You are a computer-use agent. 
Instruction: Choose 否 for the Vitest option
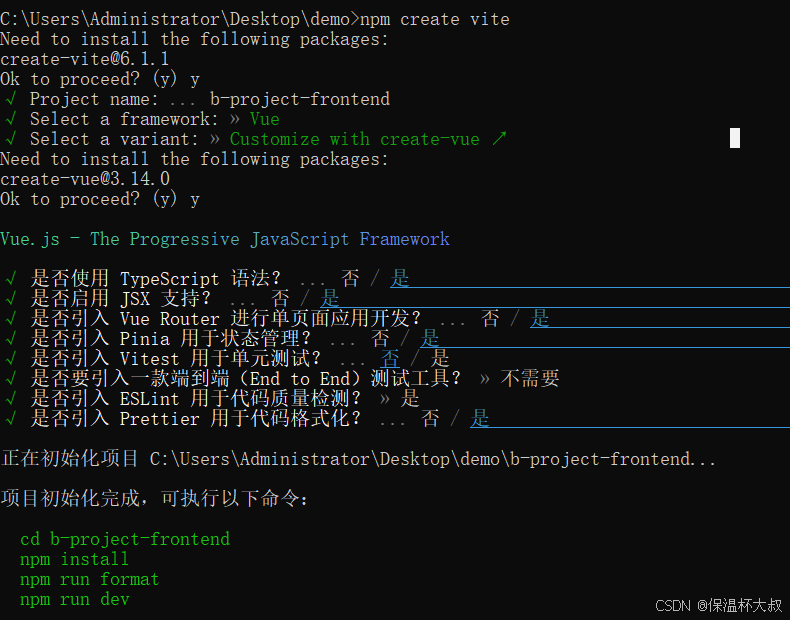(390, 359)
